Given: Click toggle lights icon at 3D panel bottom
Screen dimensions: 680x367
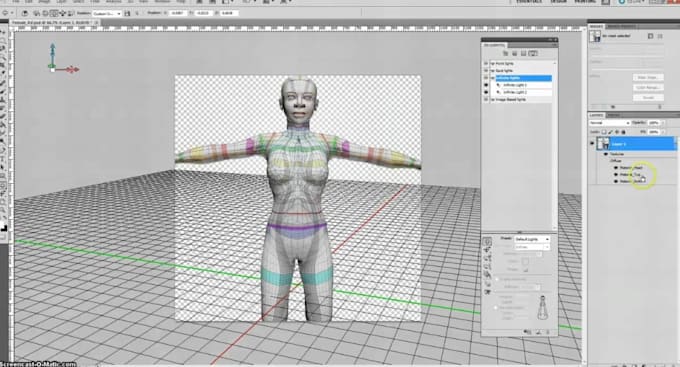Looking at the screenshot, I should tap(527, 332).
